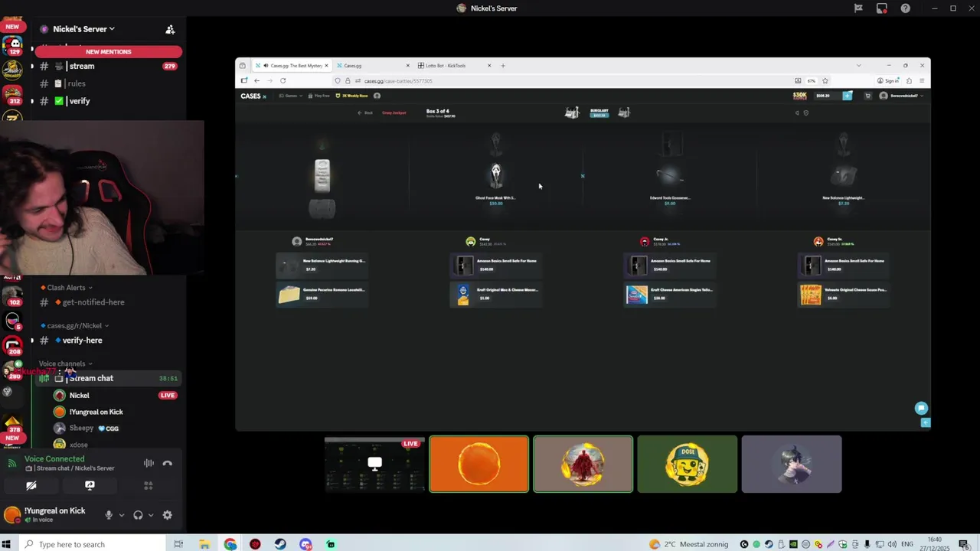Viewport: 980px width, 551px height.
Task: Mute microphone in Discord user panel
Action: click(109, 515)
